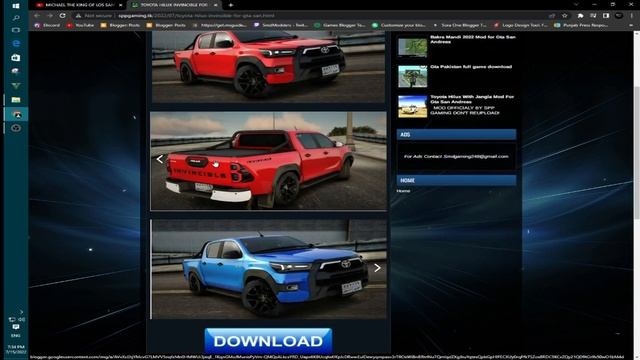Switch to the Michael The King tab
The height and width of the screenshot is (360, 640).
pos(79,5)
